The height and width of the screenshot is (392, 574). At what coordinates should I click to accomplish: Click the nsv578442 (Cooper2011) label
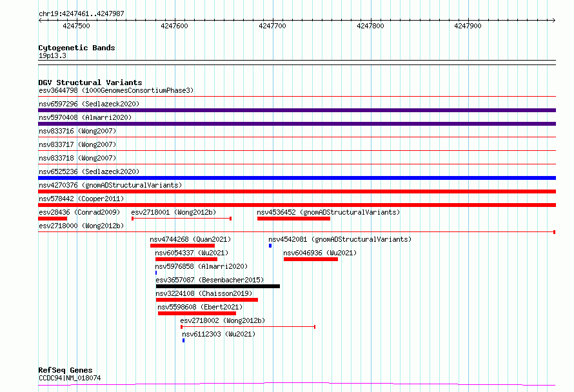click(81, 199)
